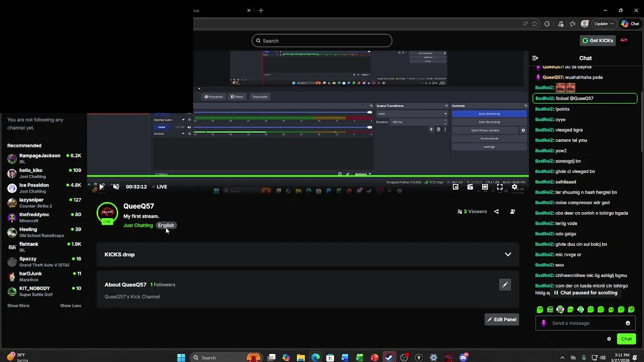Open the Kick profile avatar menu
Screen dimensions: 644x362
(624, 40)
